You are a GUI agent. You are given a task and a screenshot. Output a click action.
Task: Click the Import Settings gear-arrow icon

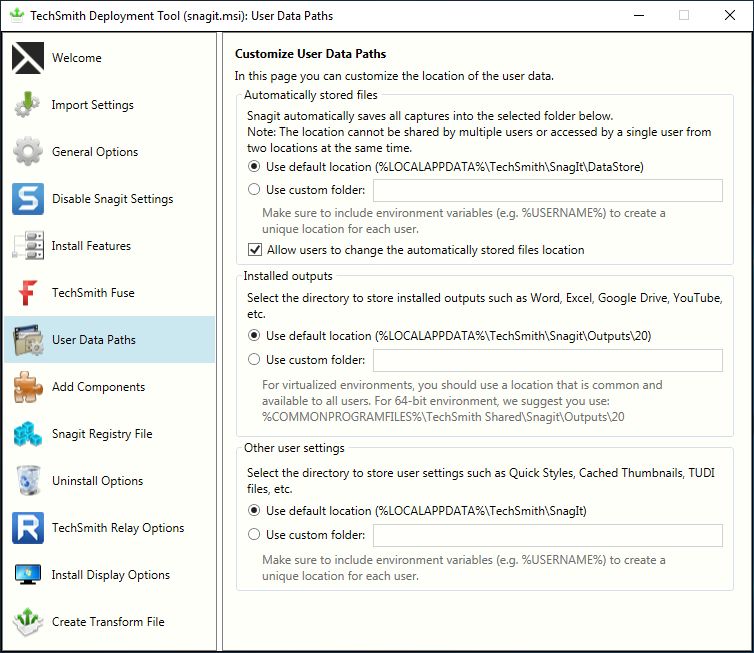[28, 105]
